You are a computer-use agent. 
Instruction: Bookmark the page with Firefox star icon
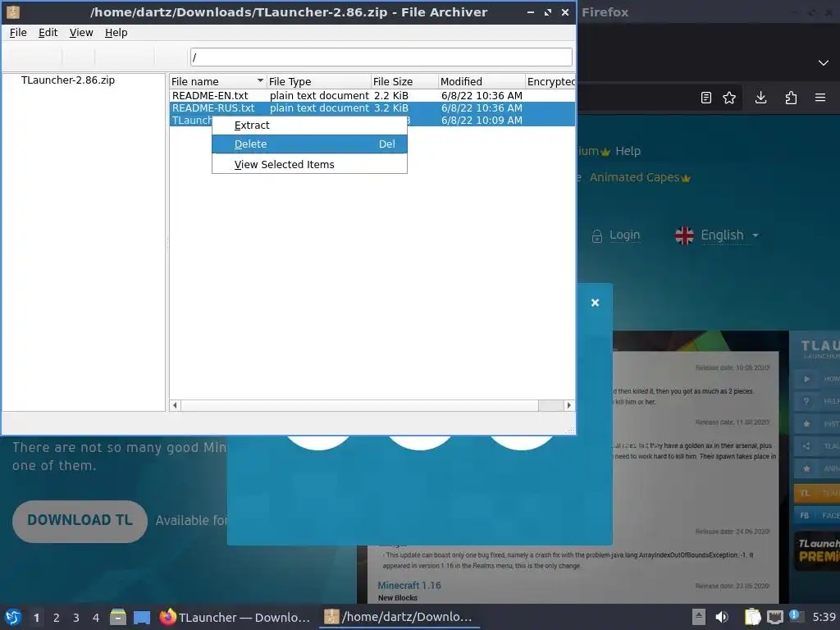pos(729,98)
